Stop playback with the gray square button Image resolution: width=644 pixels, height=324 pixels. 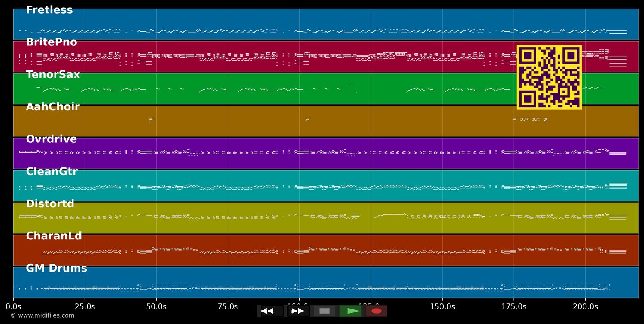coord(325,311)
